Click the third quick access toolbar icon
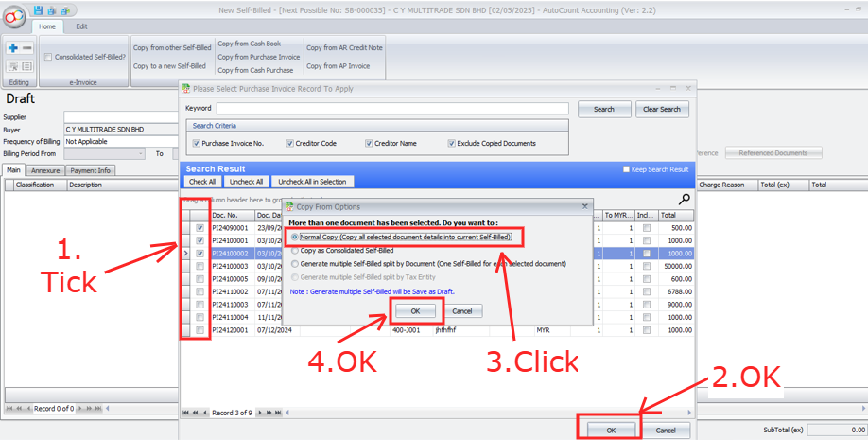The width and height of the screenshot is (868, 440). point(64,9)
